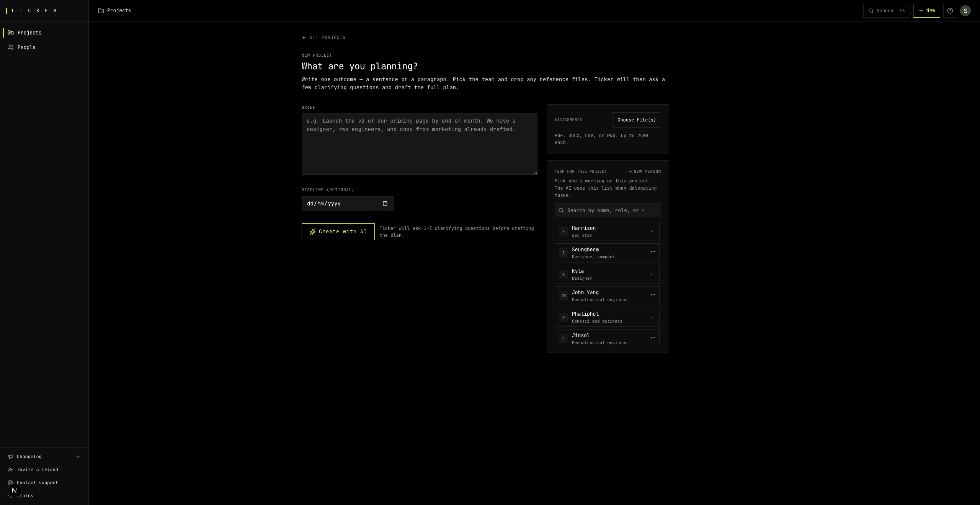Open the S user avatar menu

click(x=965, y=11)
